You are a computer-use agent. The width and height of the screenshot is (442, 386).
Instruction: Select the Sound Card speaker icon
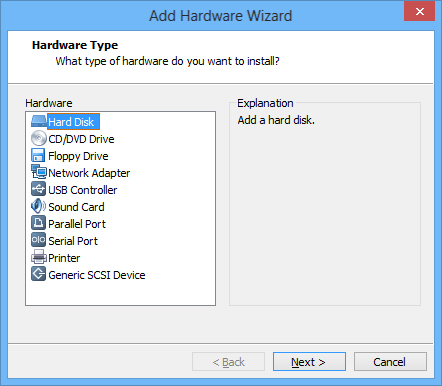(38, 206)
